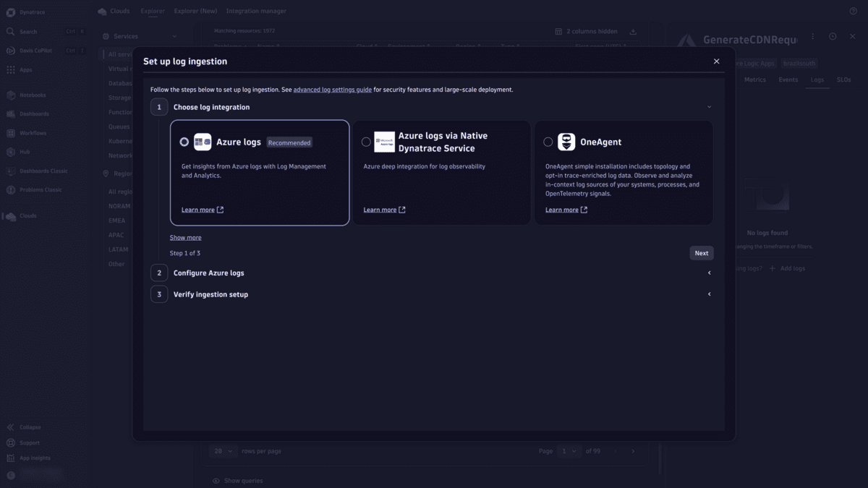This screenshot has width=868, height=488.
Task: Open the advanced log settings guide link
Action: (x=332, y=89)
